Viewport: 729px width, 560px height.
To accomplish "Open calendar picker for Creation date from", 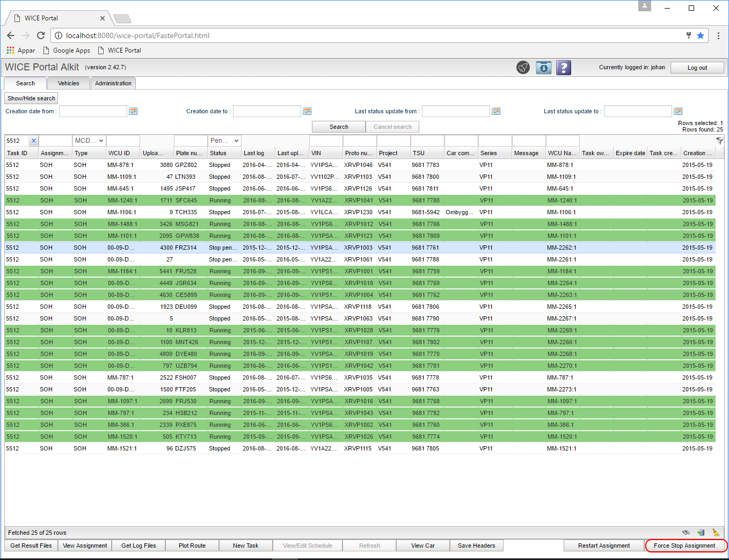I will click(x=133, y=111).
